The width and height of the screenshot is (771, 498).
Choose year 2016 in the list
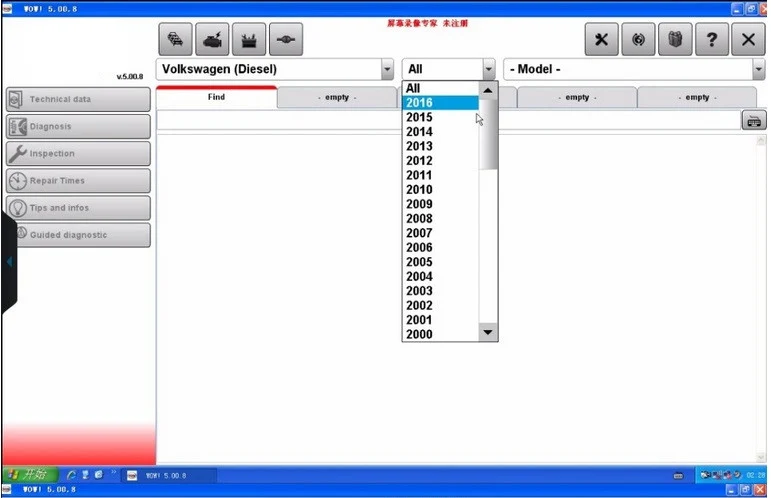pyautogui.click(x=440, y=103)
